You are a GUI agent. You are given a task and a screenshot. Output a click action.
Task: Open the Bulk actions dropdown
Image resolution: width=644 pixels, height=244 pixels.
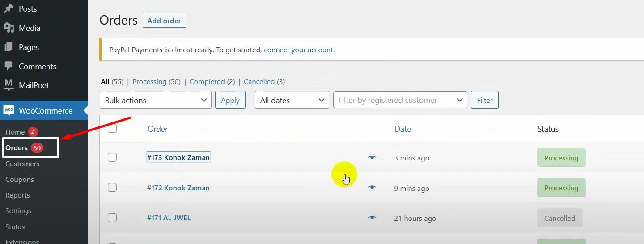[155, 100]
